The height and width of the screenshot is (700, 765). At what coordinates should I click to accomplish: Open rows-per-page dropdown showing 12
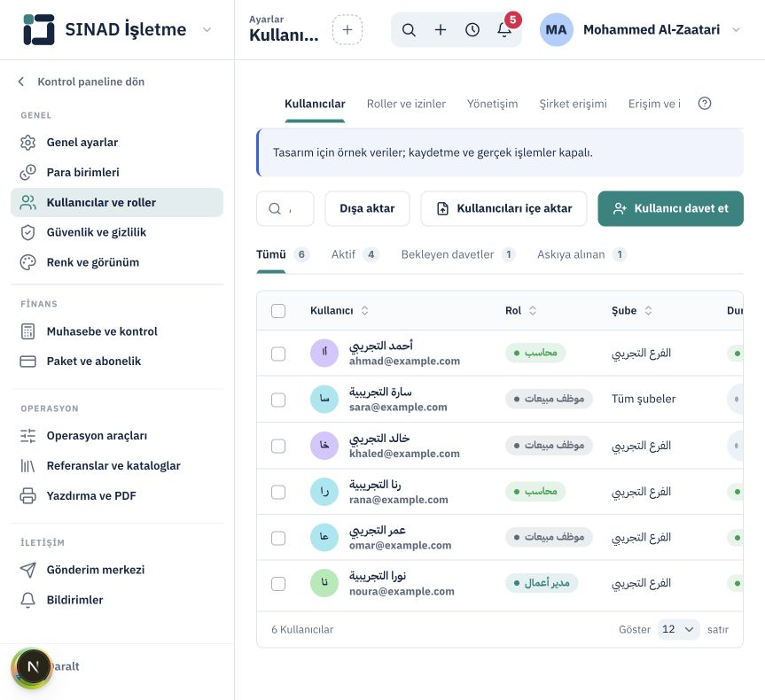(678, 629)
